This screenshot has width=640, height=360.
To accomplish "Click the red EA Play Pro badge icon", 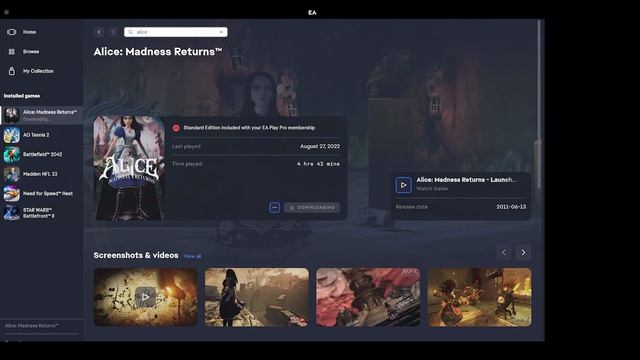I will pos(176,128).
